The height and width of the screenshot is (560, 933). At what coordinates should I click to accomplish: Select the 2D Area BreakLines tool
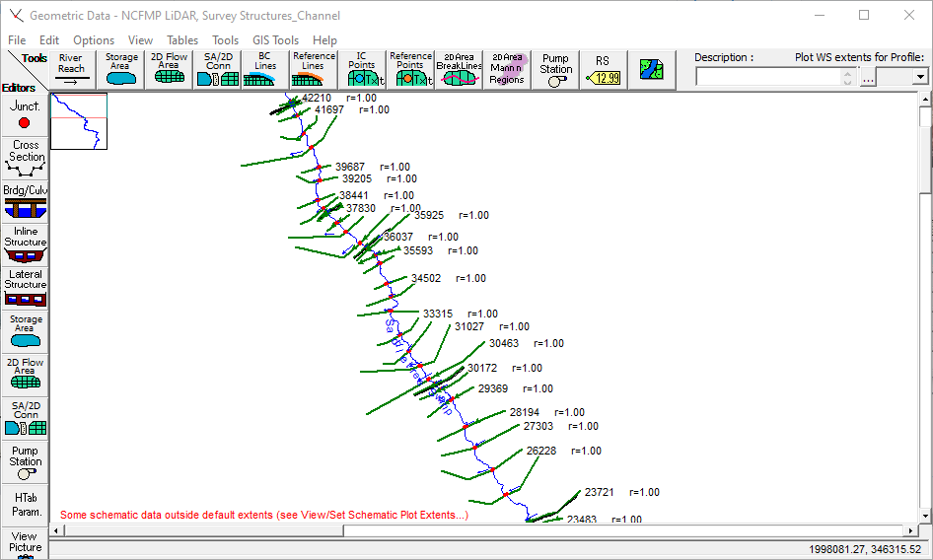459,70
